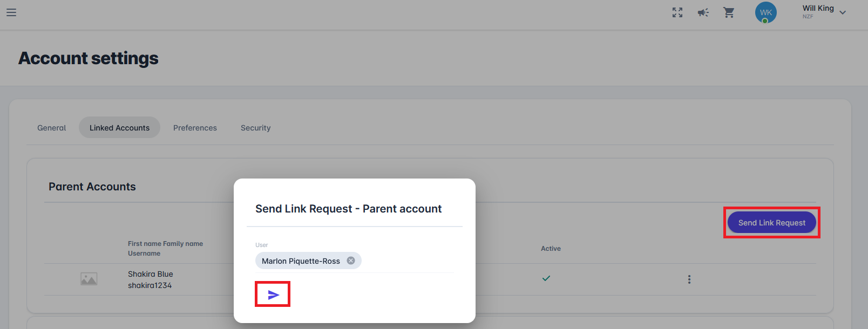Go to the Security tab
The height and width of the screenshot is (329, 868).
[255, 128]
